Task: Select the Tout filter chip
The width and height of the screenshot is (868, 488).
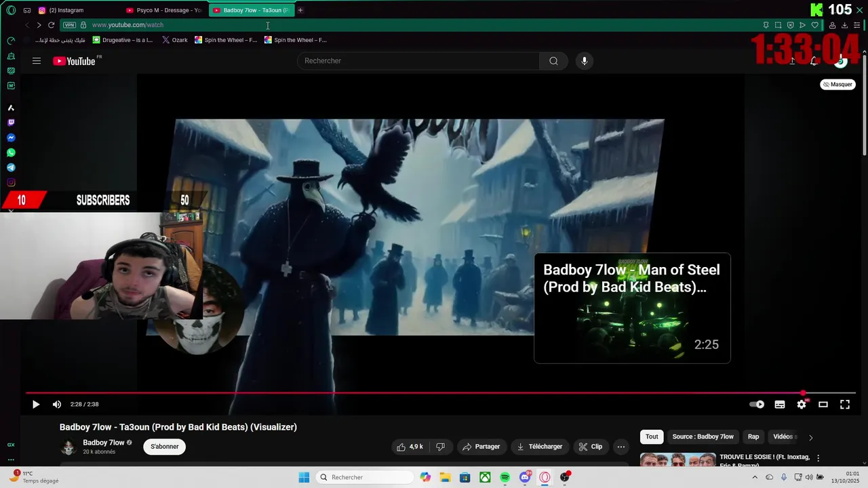Action: 652,436
